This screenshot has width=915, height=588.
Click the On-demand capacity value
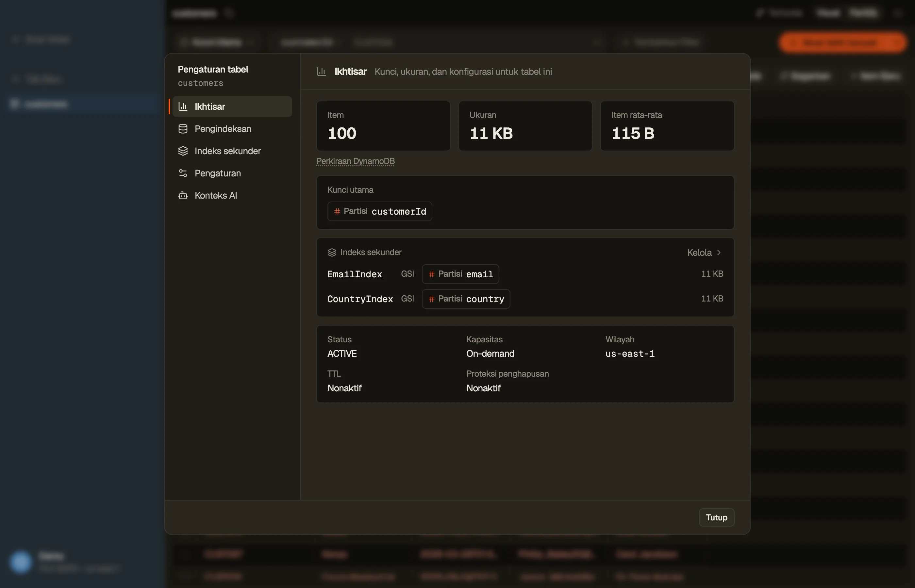tap(491, 353)
